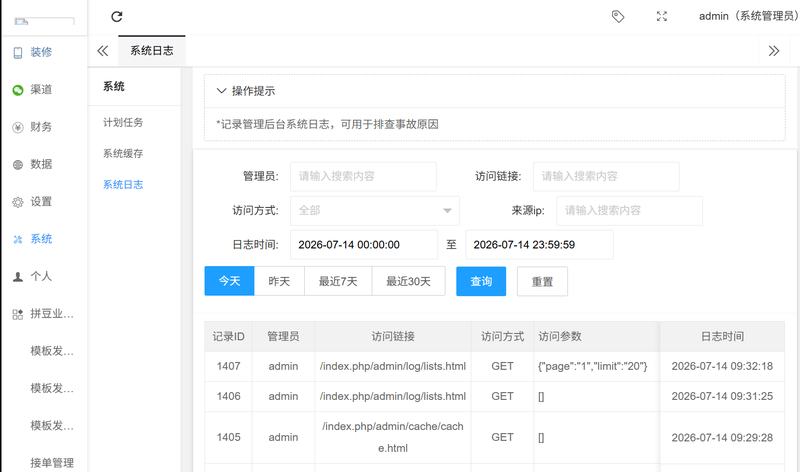
Task: Click the double left arrow tab scroller
Action: tap(103, 51)
